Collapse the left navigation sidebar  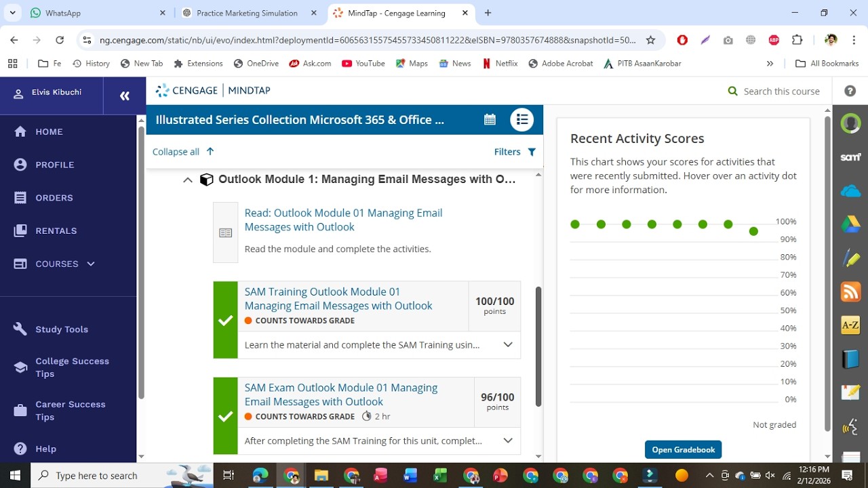point(125,96)
